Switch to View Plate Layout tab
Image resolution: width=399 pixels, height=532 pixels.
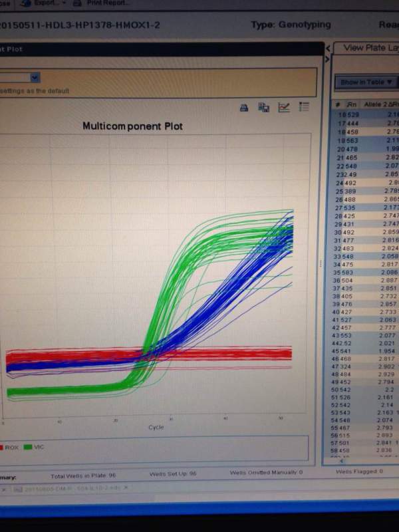[x=368, y=48]
